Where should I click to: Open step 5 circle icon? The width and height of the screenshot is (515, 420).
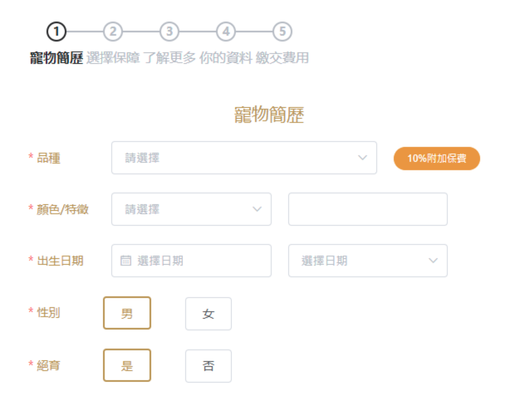coord(282,32)
